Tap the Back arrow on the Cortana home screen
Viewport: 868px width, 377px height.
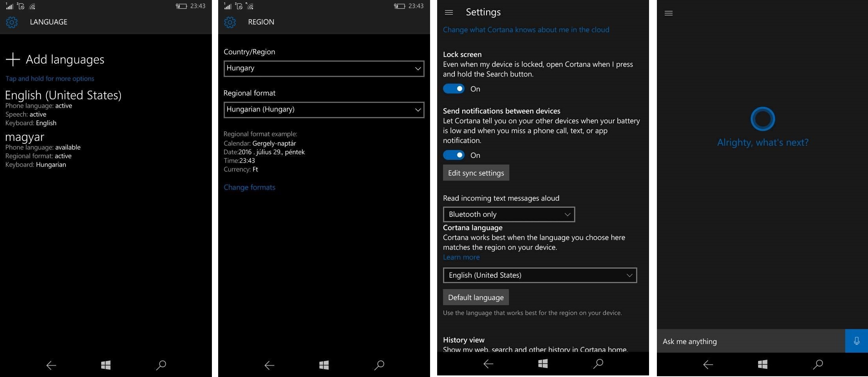tap(708, 365)
